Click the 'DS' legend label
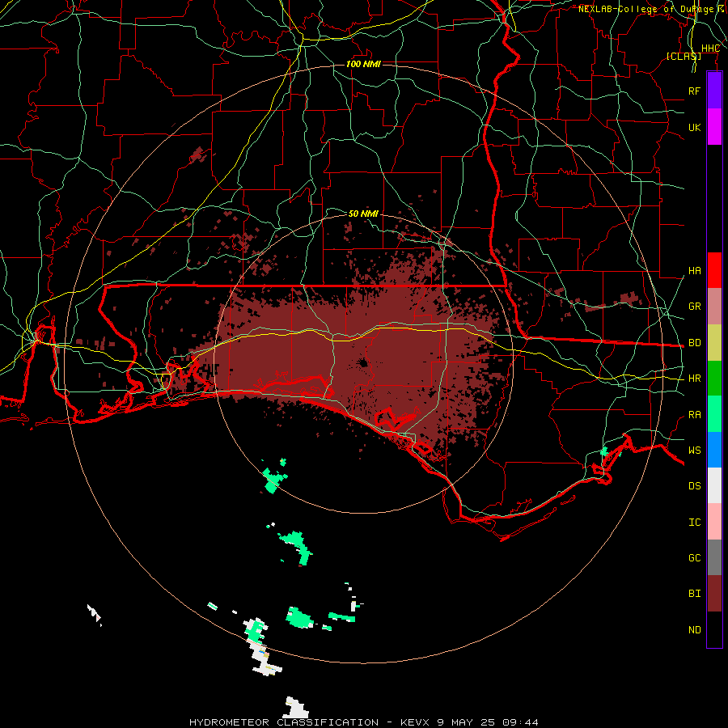The height and width of the screenshot is (728, 728). [694, 485]
